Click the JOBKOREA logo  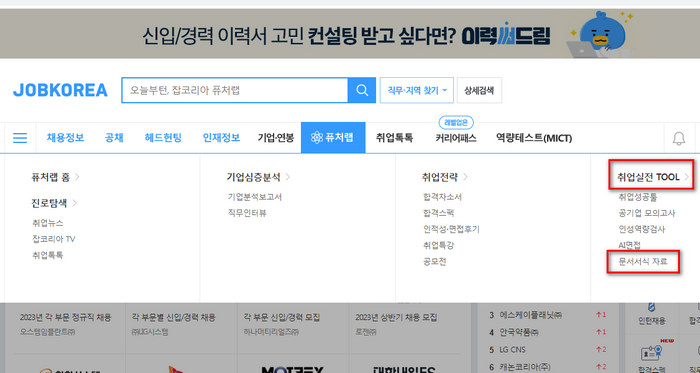(60, 90)
